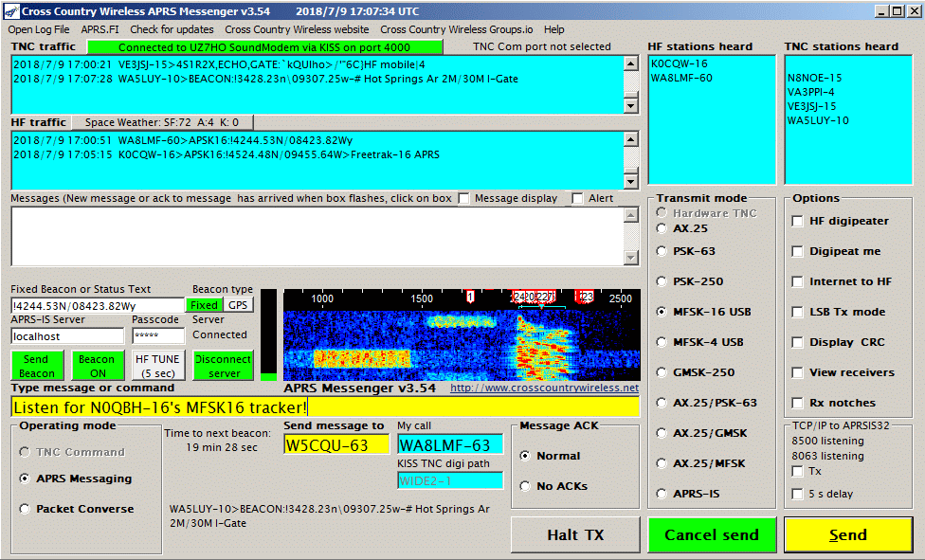Select K0CQW-16 in HF stations heard
Viewport: 925px width, 560px height.
[679, 63]
